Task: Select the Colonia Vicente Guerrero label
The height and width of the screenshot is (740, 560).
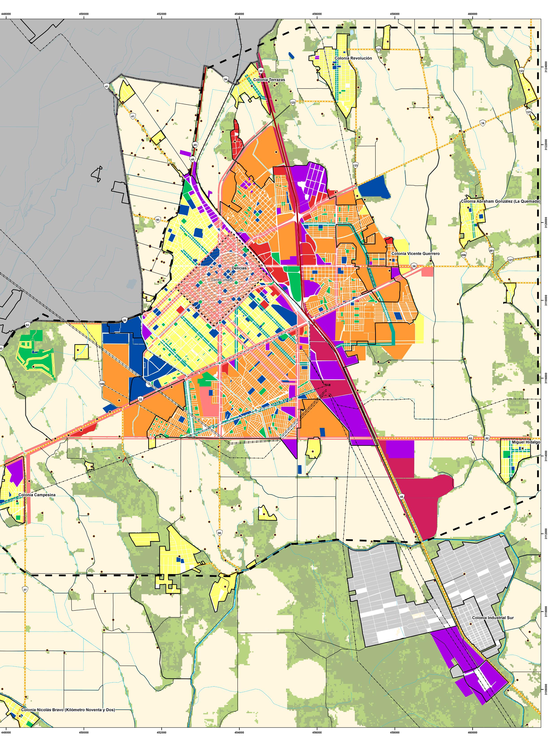Action: (x=415, y=254)
